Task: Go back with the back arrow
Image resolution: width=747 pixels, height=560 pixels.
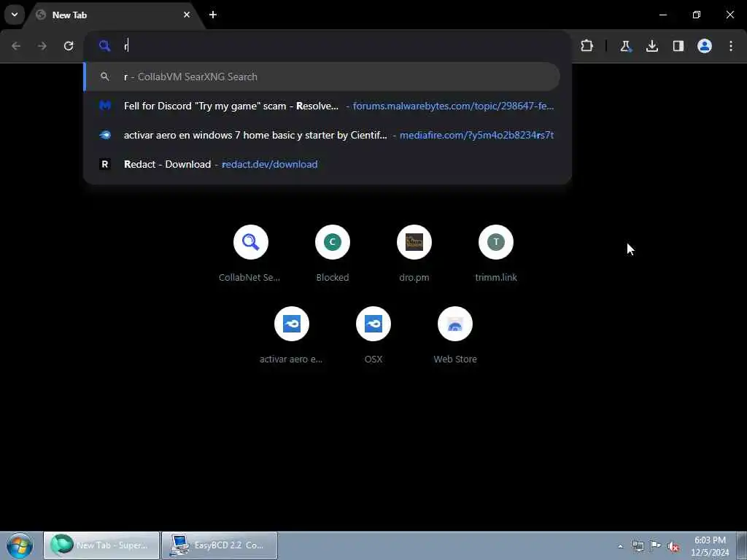Action: (16, 46)
